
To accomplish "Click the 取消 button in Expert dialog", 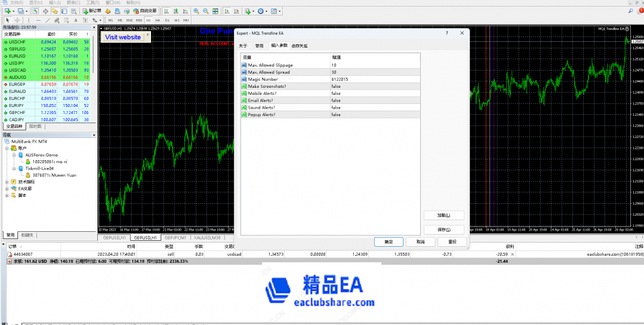I will pyautogui.click(x=420, y=241).
